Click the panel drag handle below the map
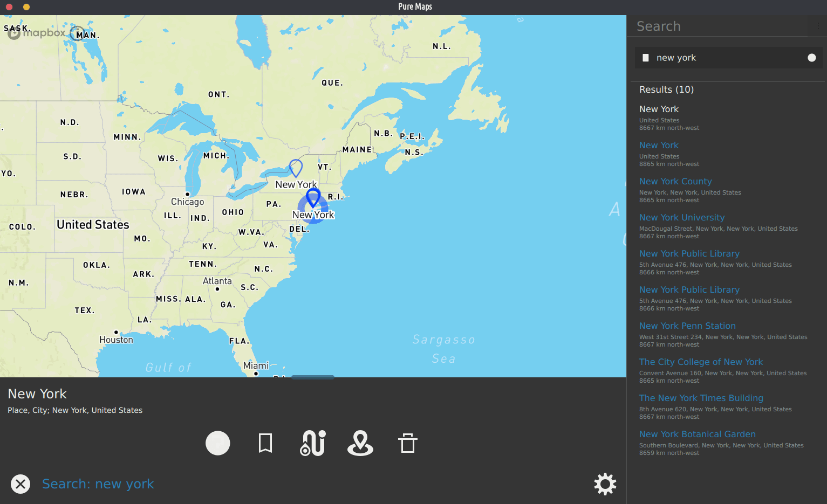Screen dimensions: 827x504 coord(313,377)
